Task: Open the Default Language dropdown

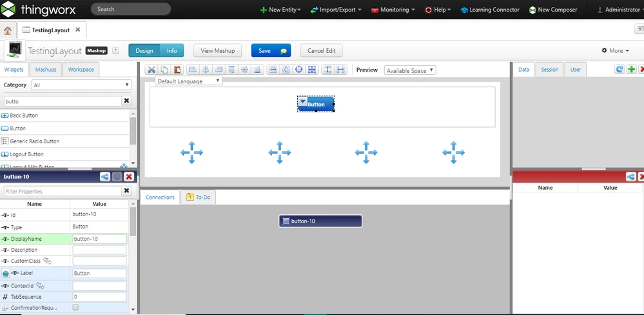Action: coord(189,81)
